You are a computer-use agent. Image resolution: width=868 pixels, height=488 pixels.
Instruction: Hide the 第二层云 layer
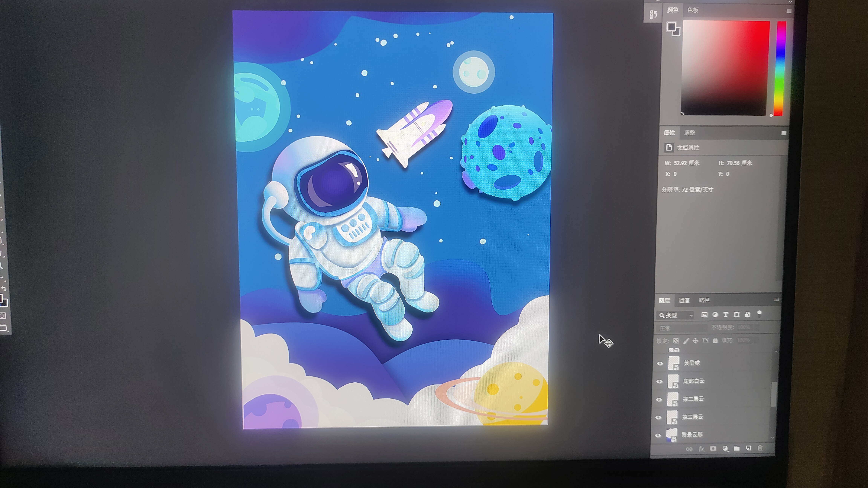[659, 400]
